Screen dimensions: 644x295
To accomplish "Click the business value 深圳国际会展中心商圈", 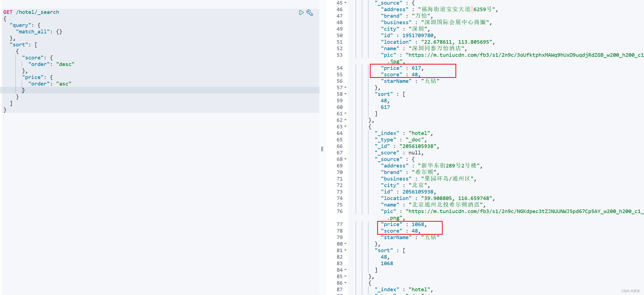I will [455, 23].
